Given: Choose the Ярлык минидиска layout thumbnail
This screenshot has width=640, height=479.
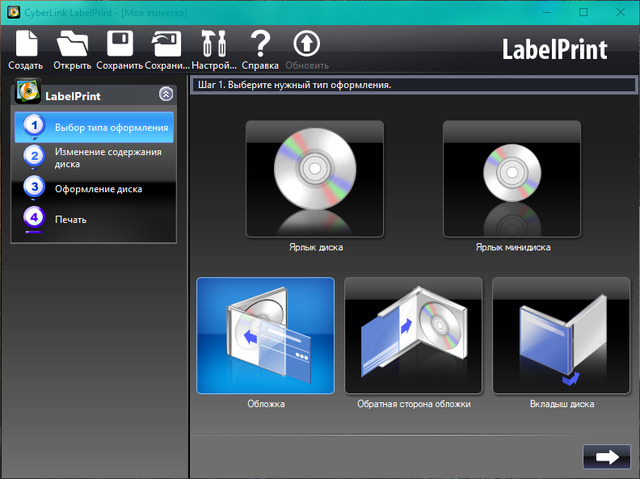Looking at the screenshot, I should tap(512, 177).
